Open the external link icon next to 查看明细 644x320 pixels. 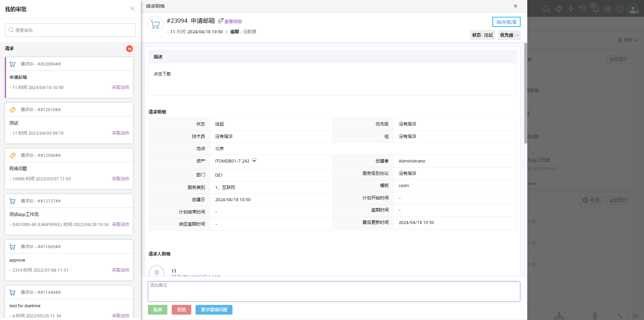(x=220, y=21)
